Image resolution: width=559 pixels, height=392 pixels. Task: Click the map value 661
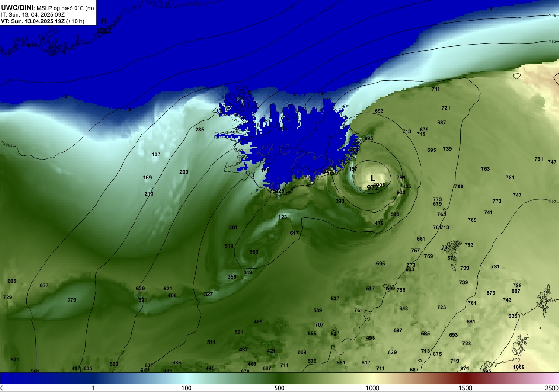pyautogui.click(x=421, y=239)
